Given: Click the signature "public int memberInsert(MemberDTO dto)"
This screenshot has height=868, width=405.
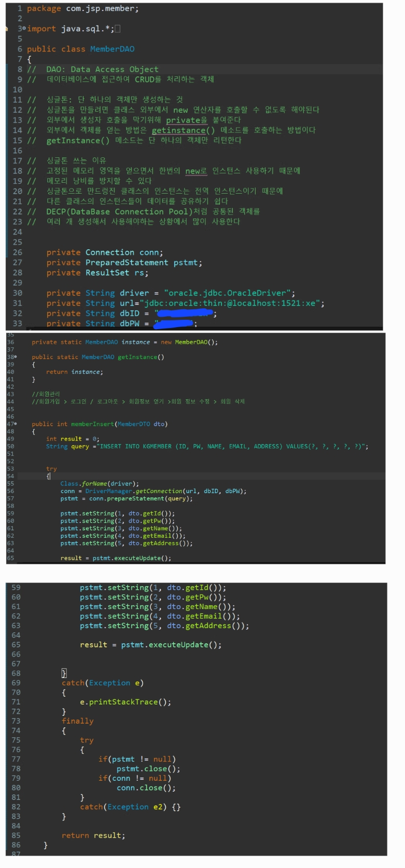Looking at the screenshot, I should click(x=100, y=424).
